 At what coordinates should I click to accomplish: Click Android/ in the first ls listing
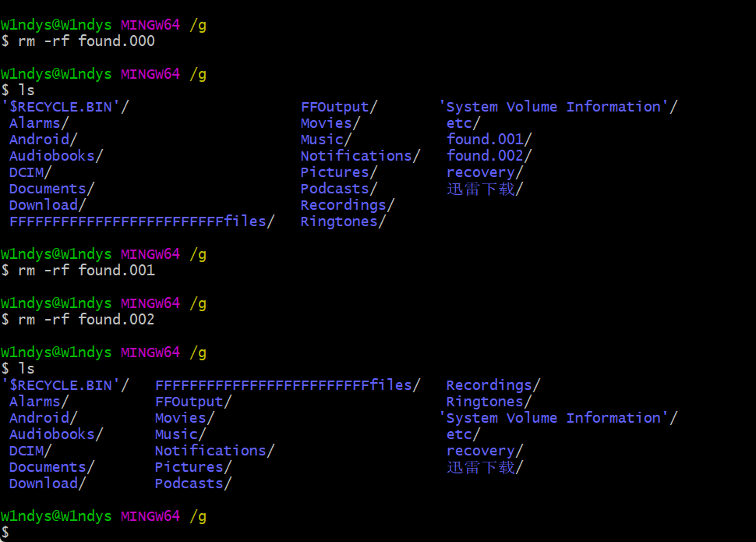point(43,140)
